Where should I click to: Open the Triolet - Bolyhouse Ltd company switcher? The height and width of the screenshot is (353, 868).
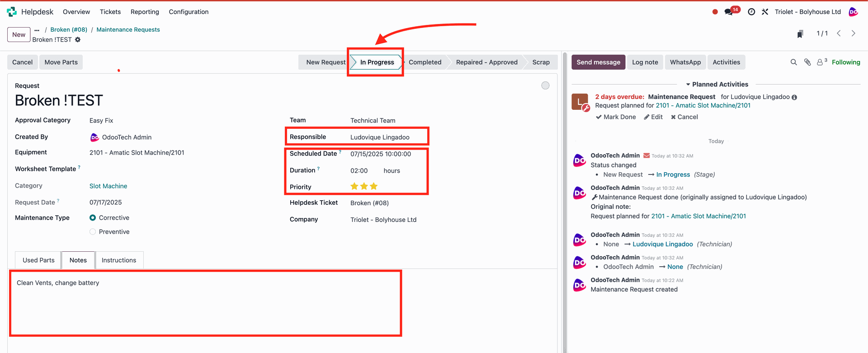point(807,12)
